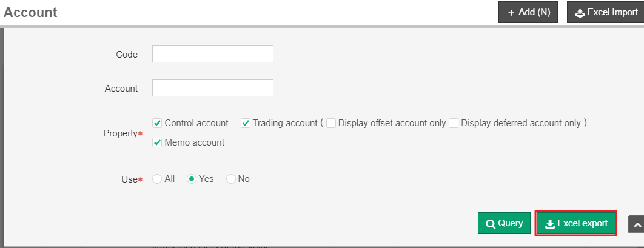The height and width of the screenshot is (248, 644).
Task: Uncheck the Memo account checkbox
Action: click(x=157, y=142)
